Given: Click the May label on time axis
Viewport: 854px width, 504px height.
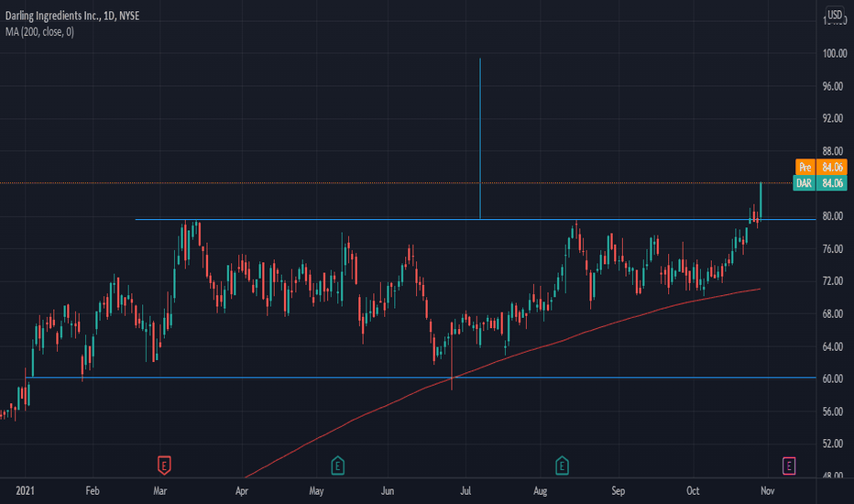Looking at the screenshot, I should (x=316, y=491).
